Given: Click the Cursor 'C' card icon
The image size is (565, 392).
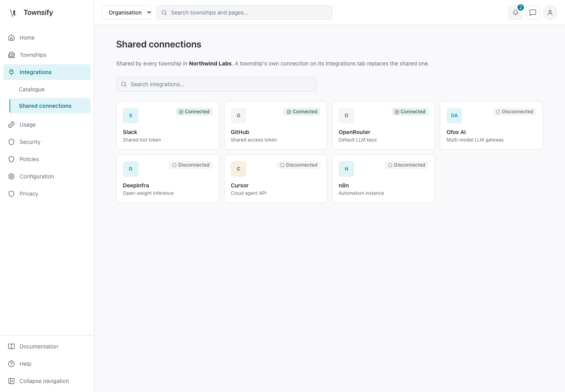Looking at the screenshot, I should coord(239,169).
